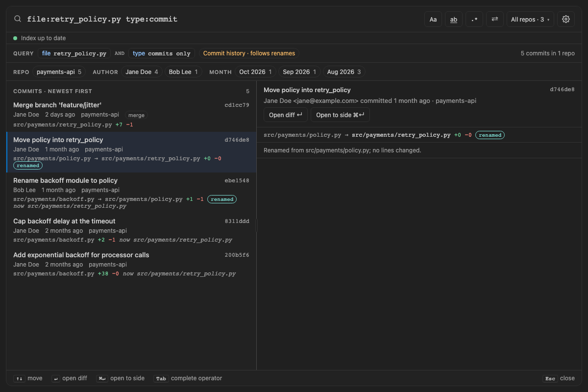Select Merge branch 'feature/jitter' commit

[x=131, y=115]
